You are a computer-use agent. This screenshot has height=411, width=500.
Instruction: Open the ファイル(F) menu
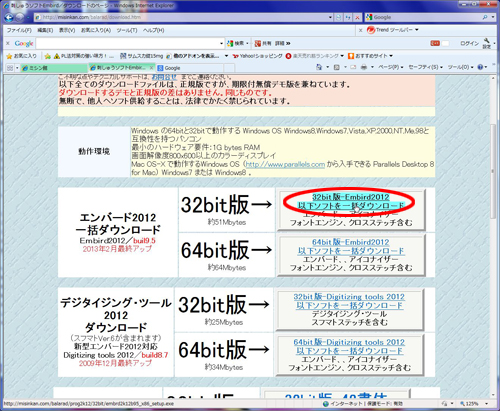click(x=19, y=30)
